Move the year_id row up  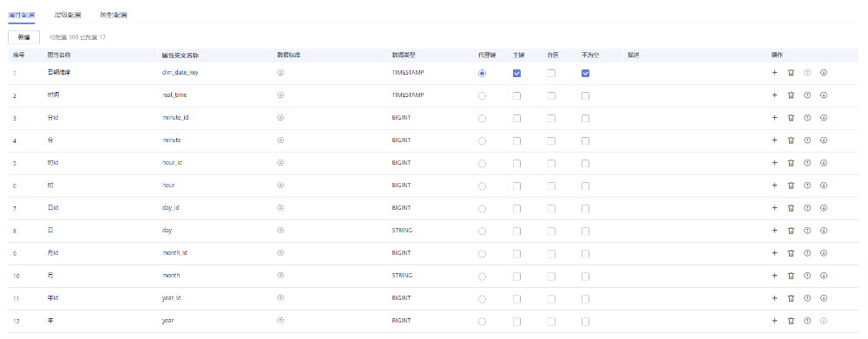click(807, 298)
